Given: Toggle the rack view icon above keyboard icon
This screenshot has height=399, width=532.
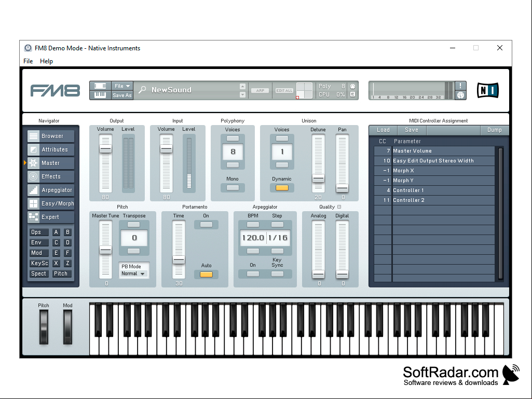Looking at the screenshot, I should click(x=100, y=86).
